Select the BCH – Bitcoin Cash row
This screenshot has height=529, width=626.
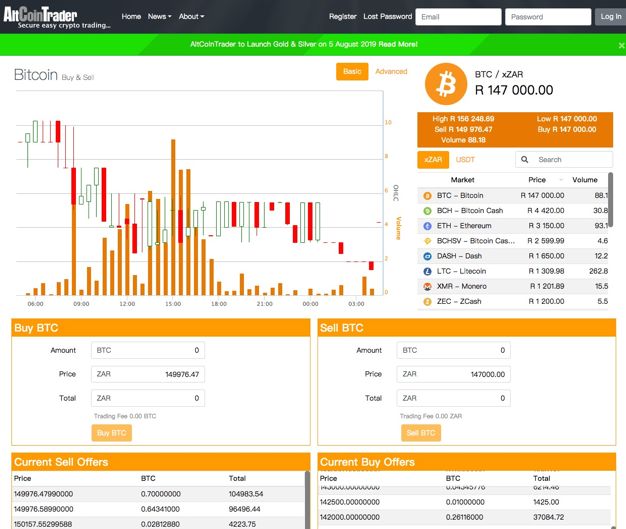[x=513, y=211]
